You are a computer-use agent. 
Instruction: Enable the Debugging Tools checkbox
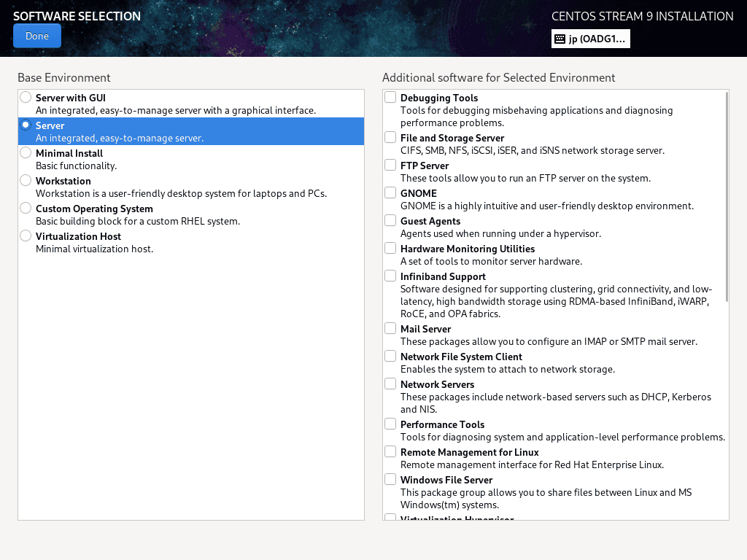point(390,97)
